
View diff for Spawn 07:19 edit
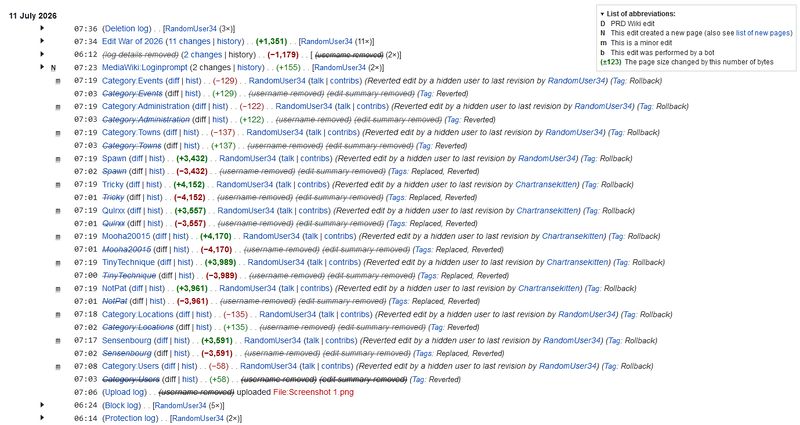coord(137,158)
